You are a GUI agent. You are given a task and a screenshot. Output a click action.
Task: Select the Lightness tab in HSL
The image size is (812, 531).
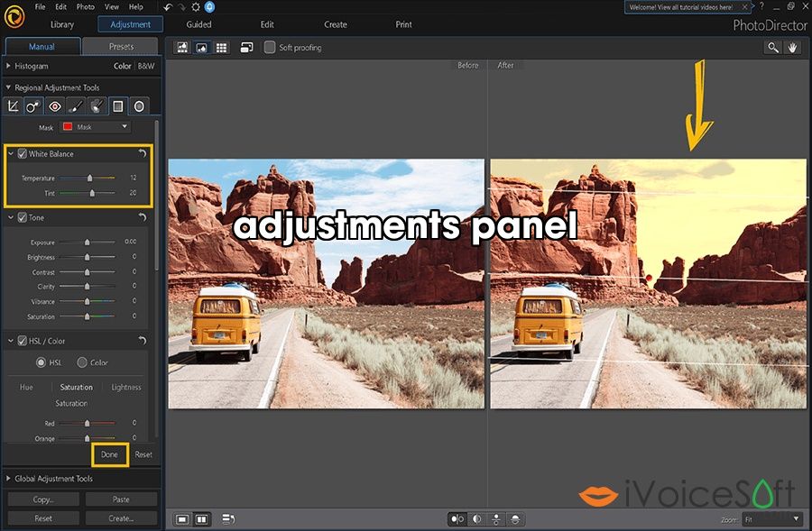[x=125, y=387]
